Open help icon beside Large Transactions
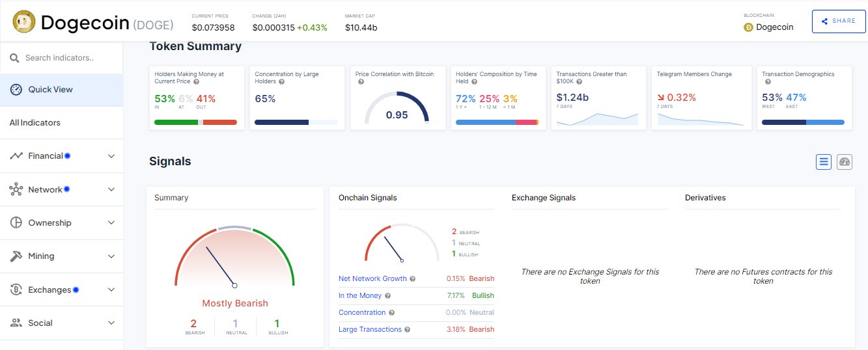Image resolution: width=868 pixels, height=350 pixels. pos(408,329)
